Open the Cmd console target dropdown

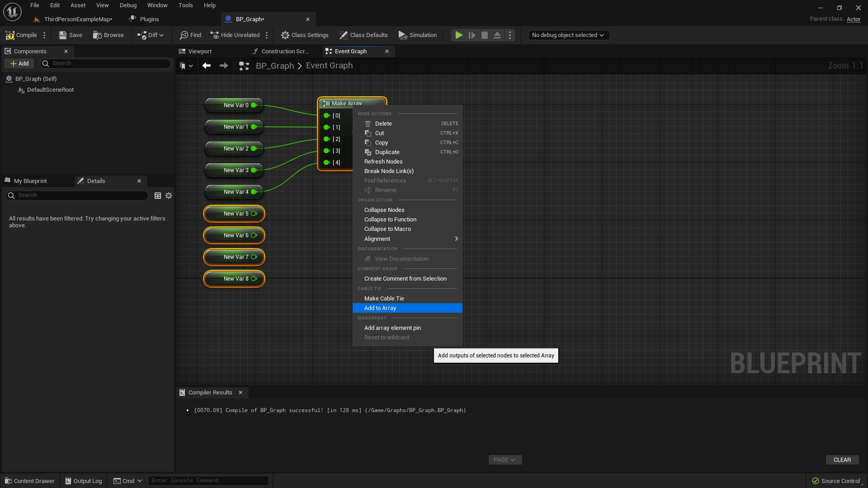pos(127,481)
